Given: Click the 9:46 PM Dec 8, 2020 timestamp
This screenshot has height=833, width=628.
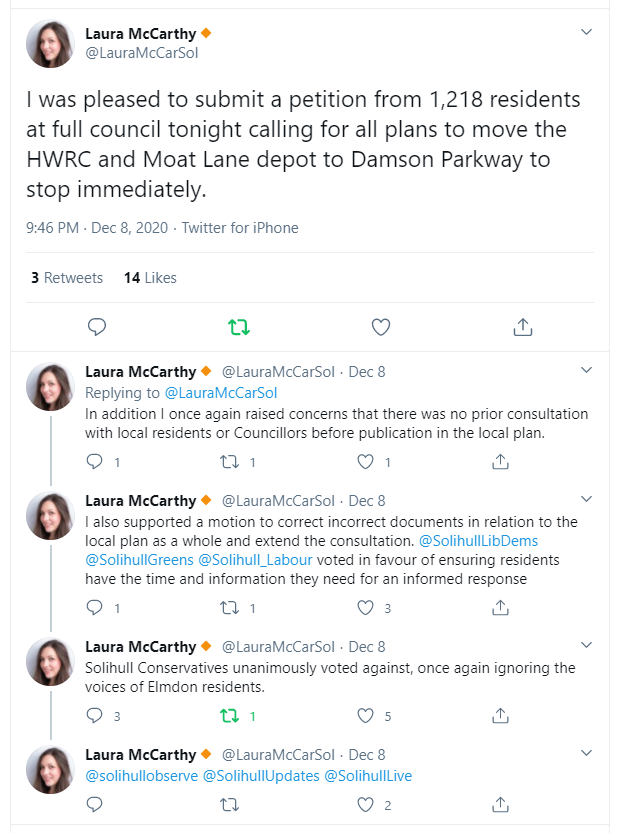Looking at the screenshot, I should (97, 228).
